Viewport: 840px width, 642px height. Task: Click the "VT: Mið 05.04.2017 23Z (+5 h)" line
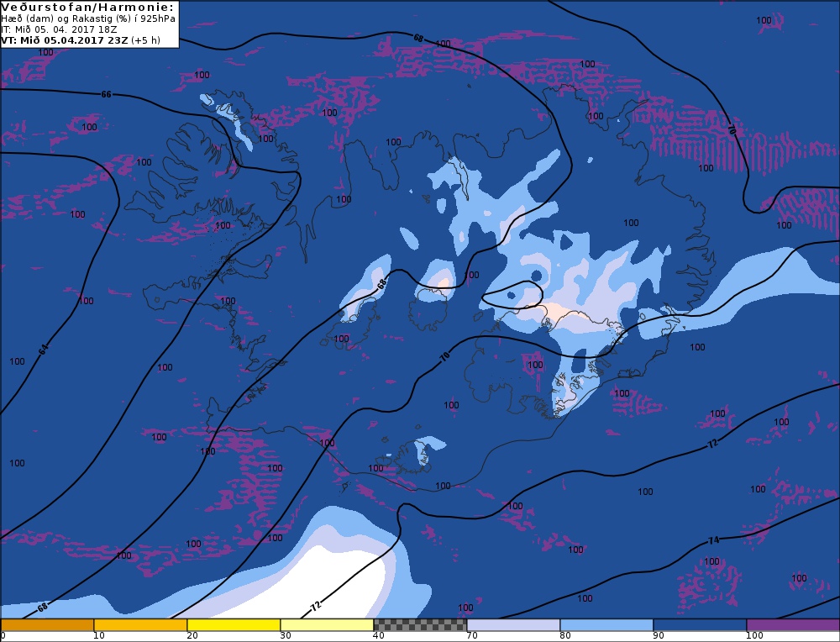[81, 40]
